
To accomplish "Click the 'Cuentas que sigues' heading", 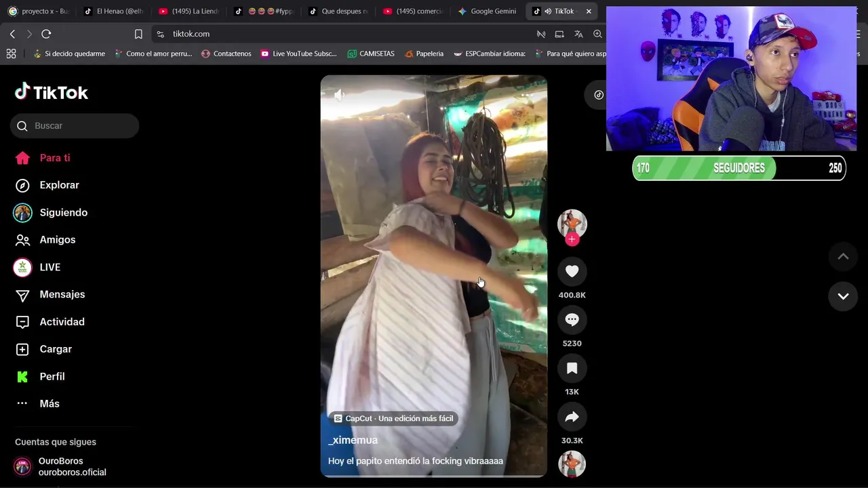I will (x=56, y=442).
